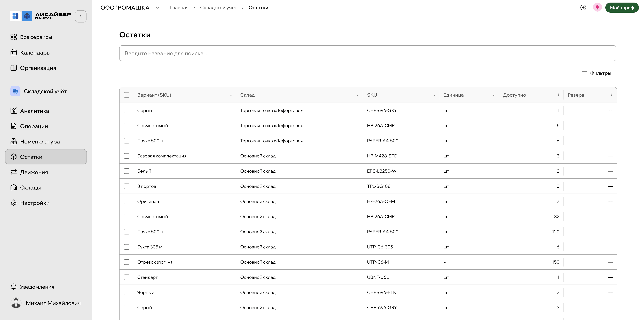Click the user avatar of Михаил Михайлович
The width and height of the screenshot is (644, 320).
[x=16, y=303]
